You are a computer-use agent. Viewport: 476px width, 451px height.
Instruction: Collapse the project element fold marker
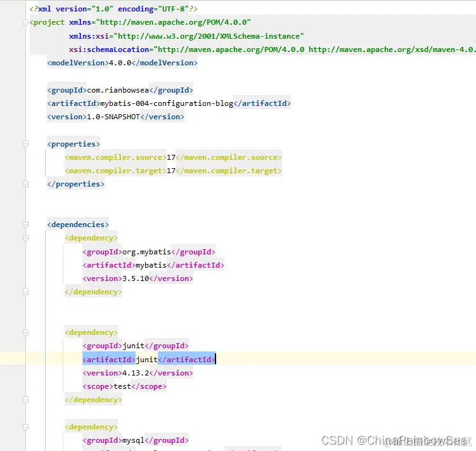25,22
